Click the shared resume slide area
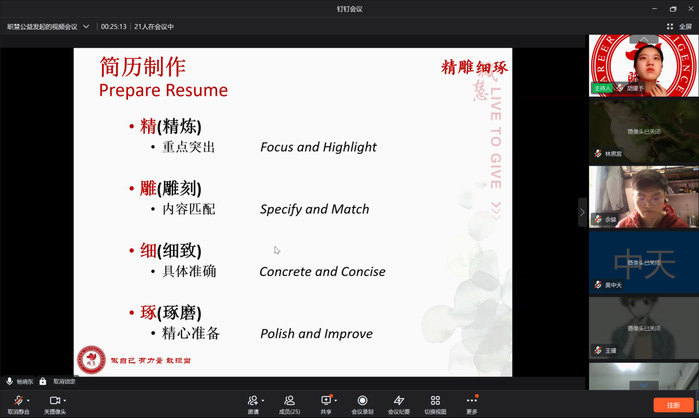Viewport: 699px width, 418px height. 292,212
